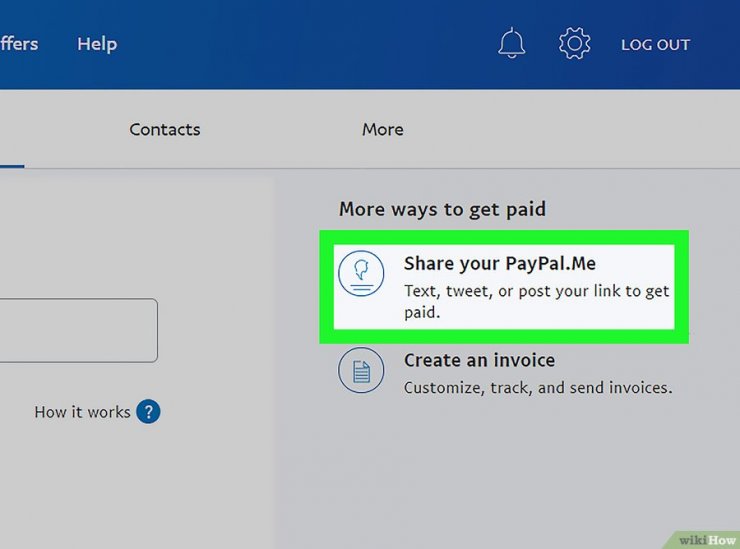Click the How it works question mark icon
This screenshot has height=549, width=740.
[148, 412]
